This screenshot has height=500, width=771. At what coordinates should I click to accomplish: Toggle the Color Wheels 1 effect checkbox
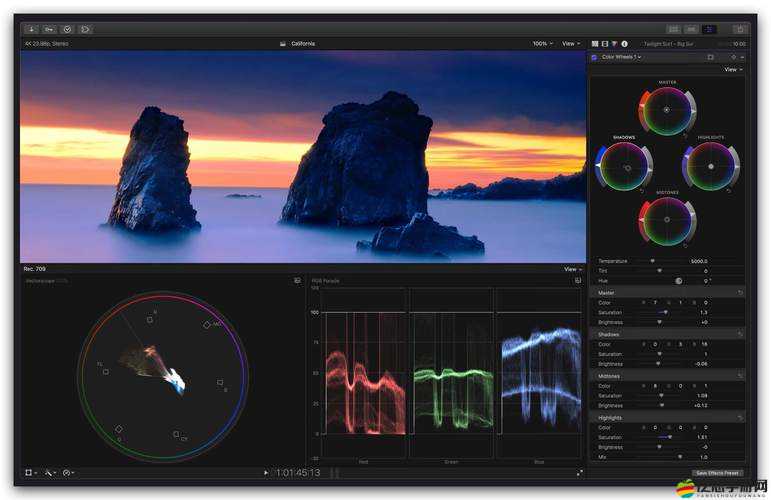pyautogui.click(x=594, y=57)
